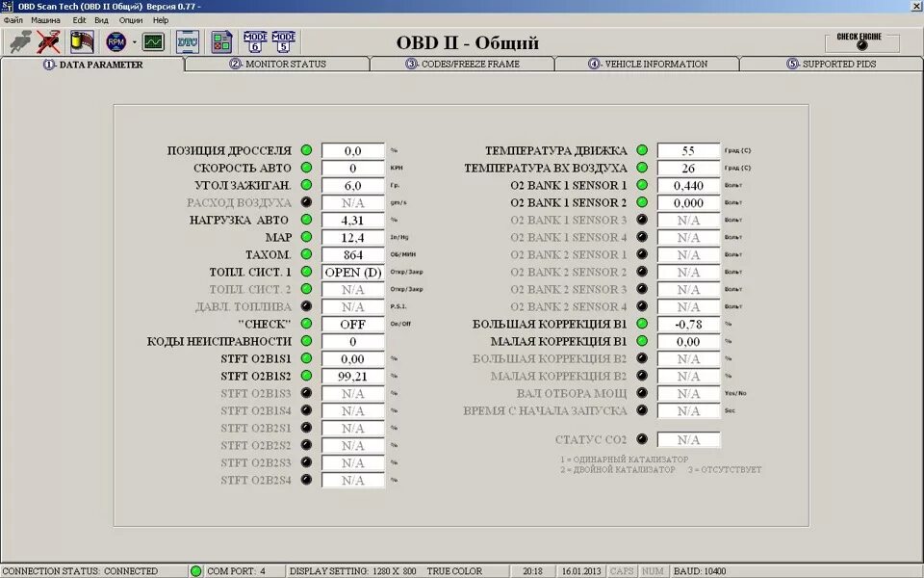Open the Help menu
The image size is (924, 578).
[161, 20]
